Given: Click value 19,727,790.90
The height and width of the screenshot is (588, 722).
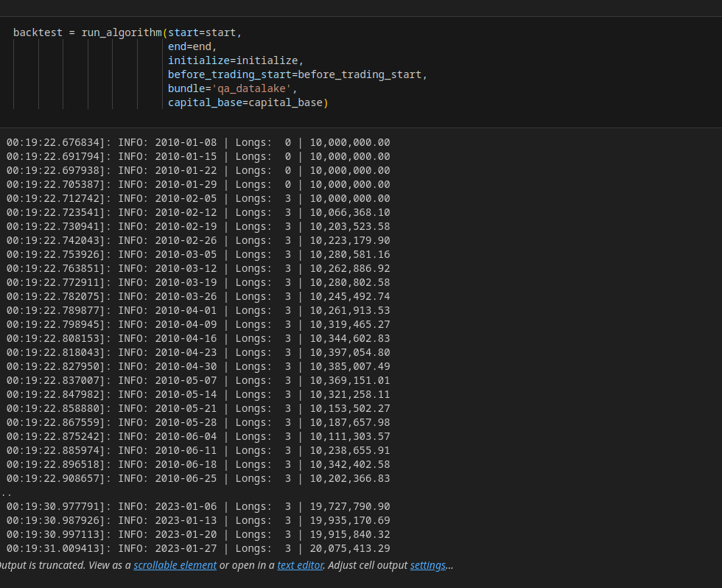Looking at the screenshot, I should [x=350, y=506].
